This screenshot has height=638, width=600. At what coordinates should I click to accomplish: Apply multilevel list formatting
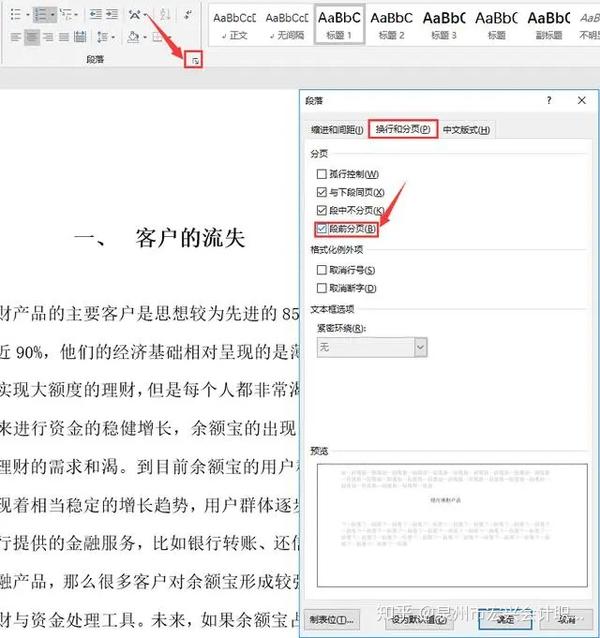[x=65, y=15]
